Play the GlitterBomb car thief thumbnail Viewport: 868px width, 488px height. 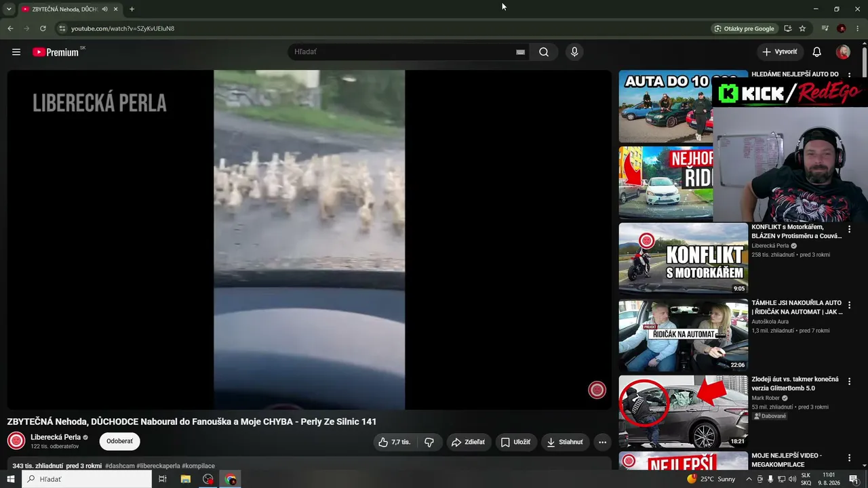(x=683, y=411)
